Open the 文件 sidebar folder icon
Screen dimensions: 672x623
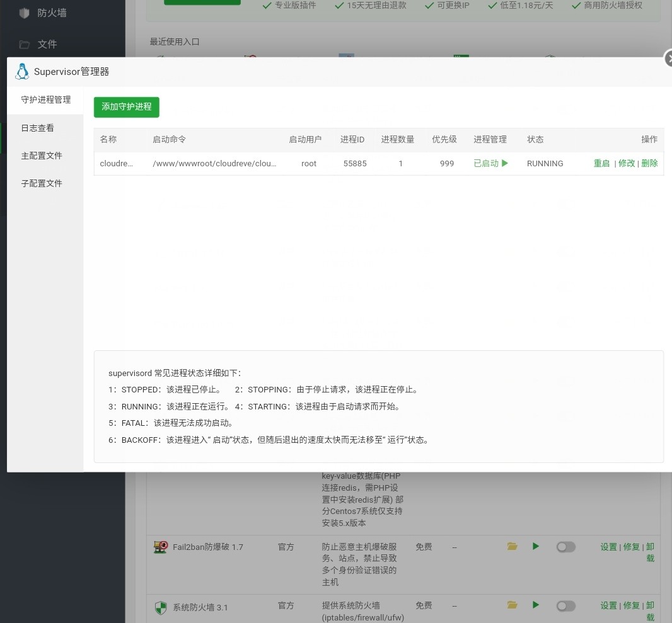[x=24, y=44]
